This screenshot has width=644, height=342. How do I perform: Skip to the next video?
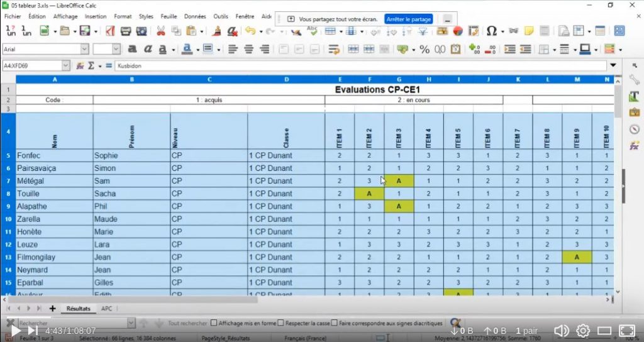33,331
